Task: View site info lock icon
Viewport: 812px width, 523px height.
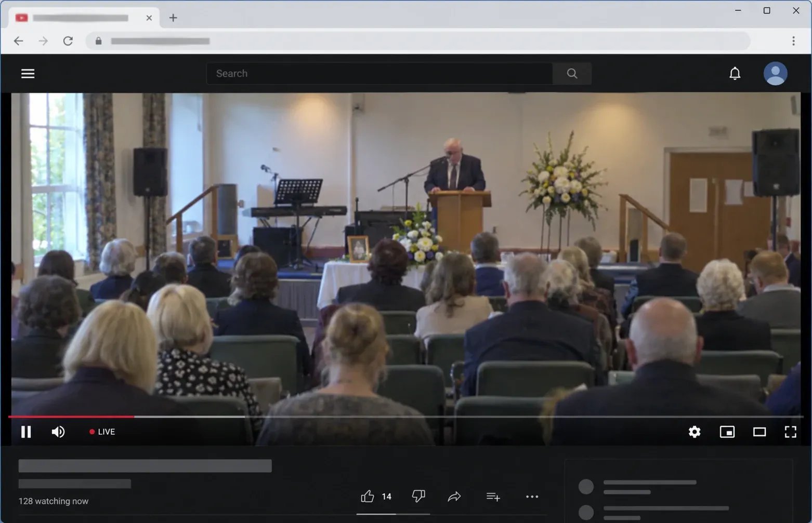Action: 98,41
